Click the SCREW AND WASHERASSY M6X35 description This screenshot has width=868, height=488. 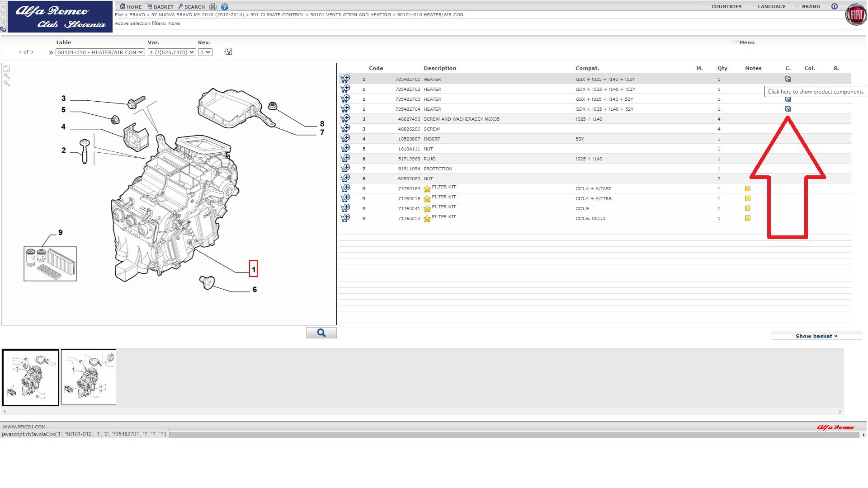coord(462,119)
